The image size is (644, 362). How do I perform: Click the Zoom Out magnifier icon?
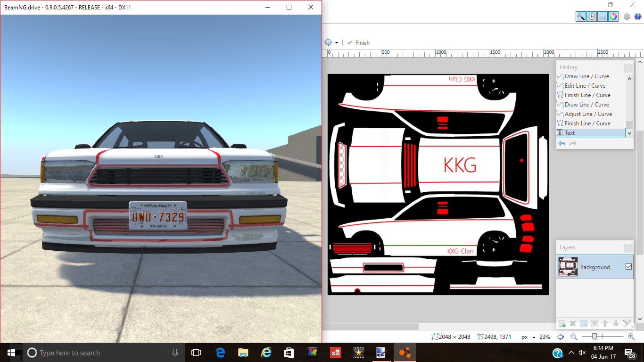[x=574, y=337]
